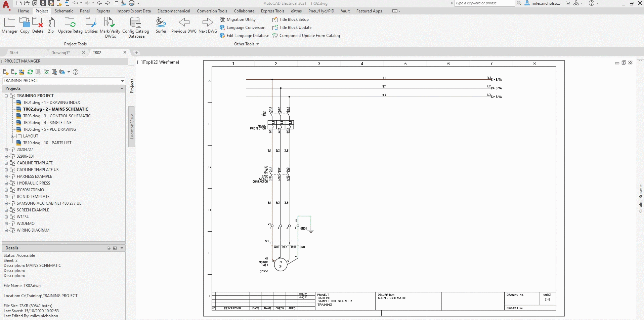Expand the WDDEMO project node

[x=6, y=224]
